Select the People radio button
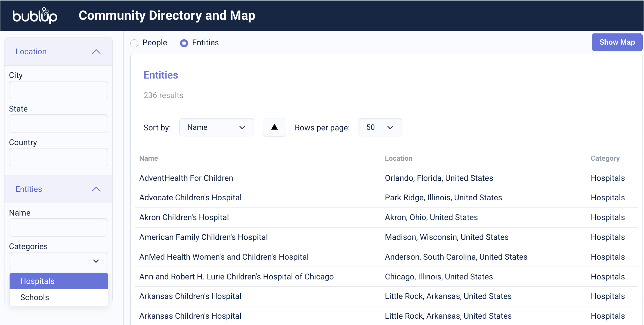The height and width of the screenshot is (325, 644). (x=134, y=43)
